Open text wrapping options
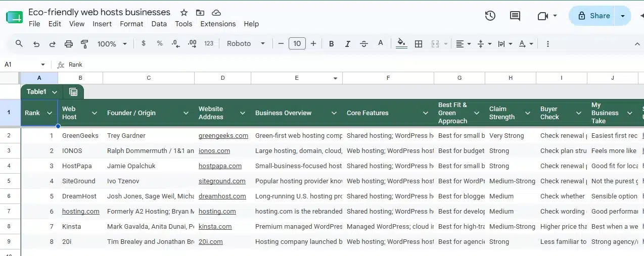This screenshot has width=644, height=256. click(x=505, y=44)
